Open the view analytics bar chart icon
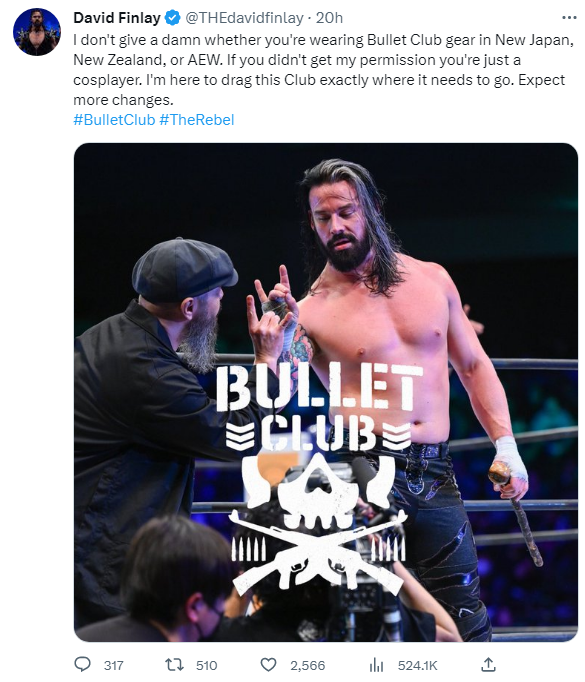The height and width of the screenshot is (682, 585). (376, 665)
